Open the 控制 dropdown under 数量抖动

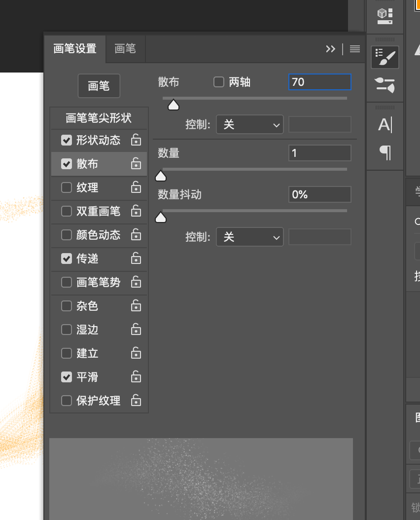(249, 237)
